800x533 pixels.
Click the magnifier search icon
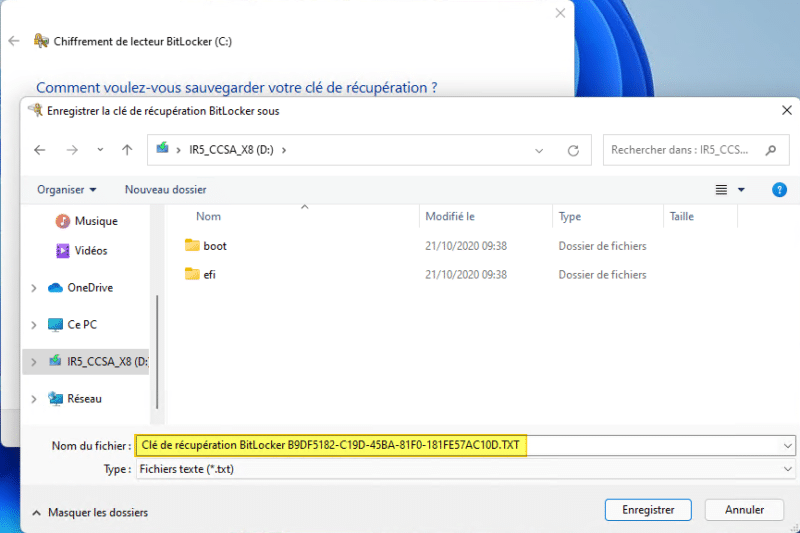point(771,150)
